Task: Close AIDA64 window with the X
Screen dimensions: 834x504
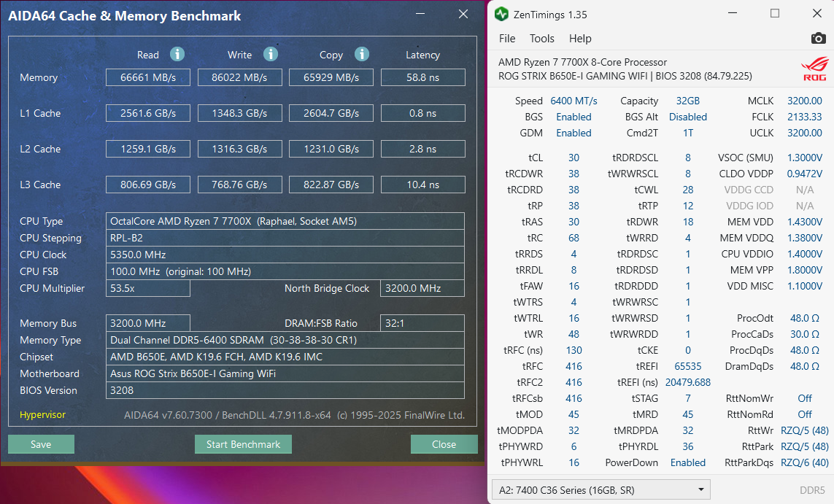Action: tap(463, 15)
